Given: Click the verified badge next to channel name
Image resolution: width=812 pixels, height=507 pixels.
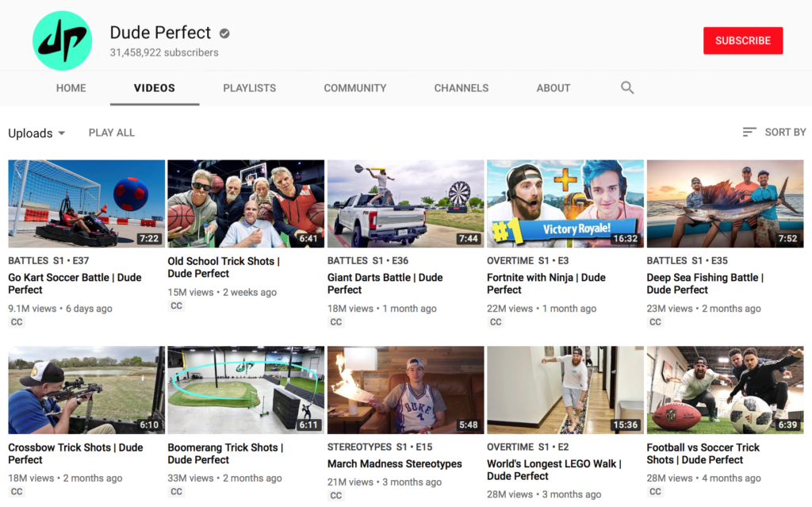Looking at the screenshot, I should tap(223, 33).
